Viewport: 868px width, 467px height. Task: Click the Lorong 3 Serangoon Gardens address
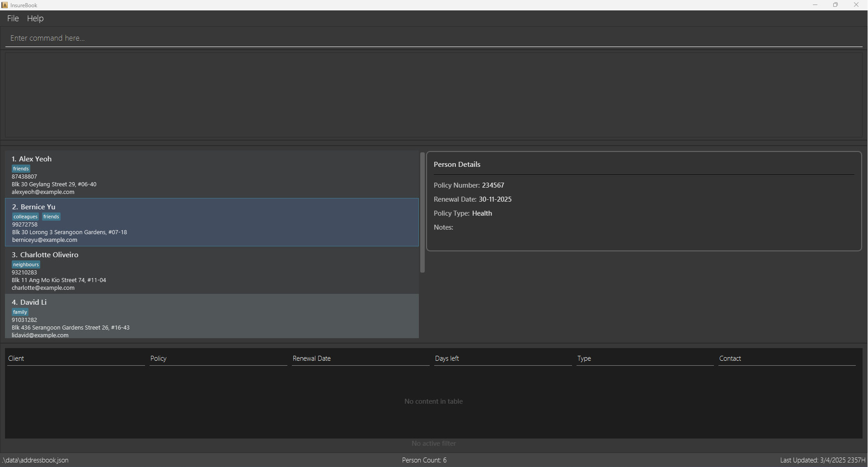pyautogui.click(x=70, y=232)
